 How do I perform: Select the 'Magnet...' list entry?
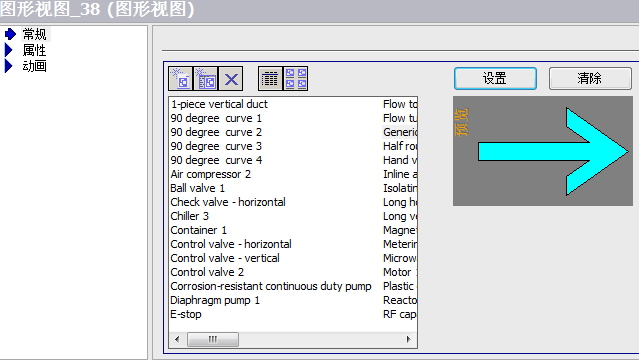click(400, 230)
